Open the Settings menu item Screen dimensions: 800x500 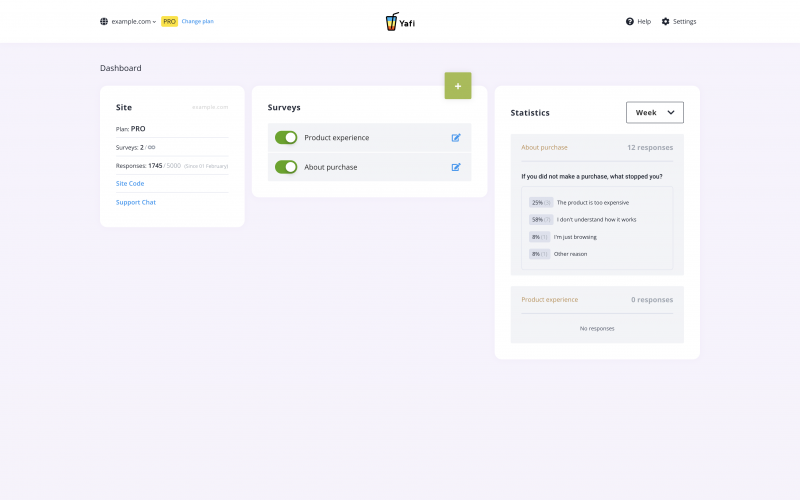(x=684, y=21)
